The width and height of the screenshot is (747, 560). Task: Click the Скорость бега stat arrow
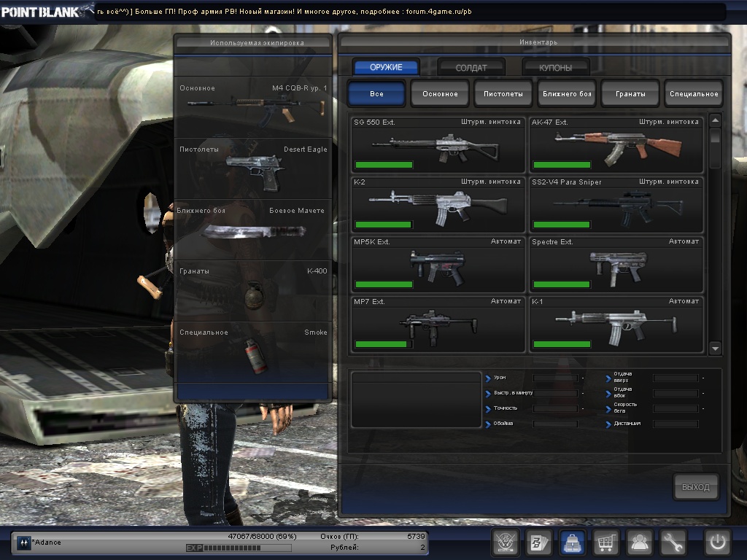pos(608,409)
